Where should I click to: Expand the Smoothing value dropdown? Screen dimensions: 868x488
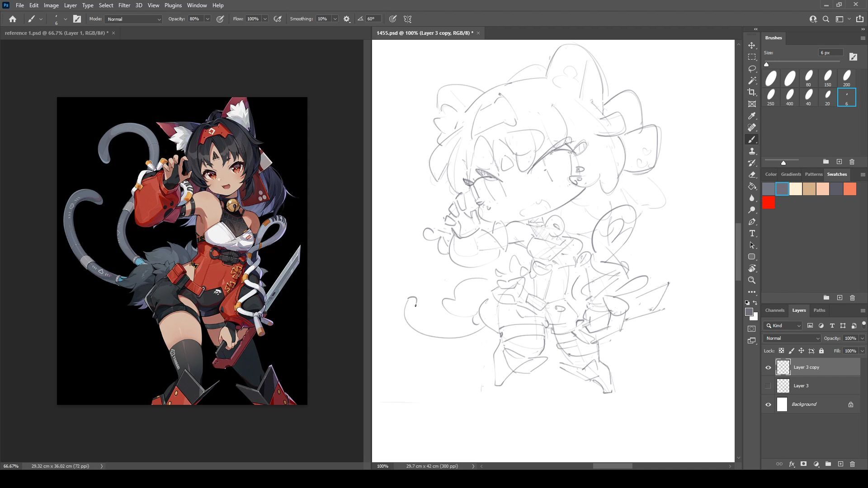tap(335, 19)
